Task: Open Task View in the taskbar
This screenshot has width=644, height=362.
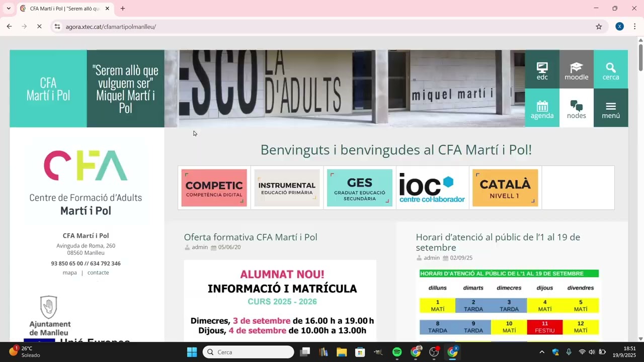Action: [305, 352]
